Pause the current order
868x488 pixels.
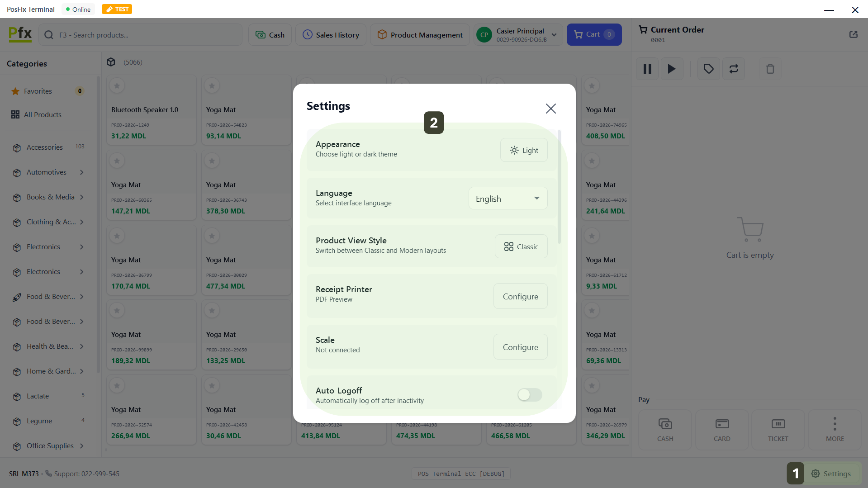tap(647, 69)
